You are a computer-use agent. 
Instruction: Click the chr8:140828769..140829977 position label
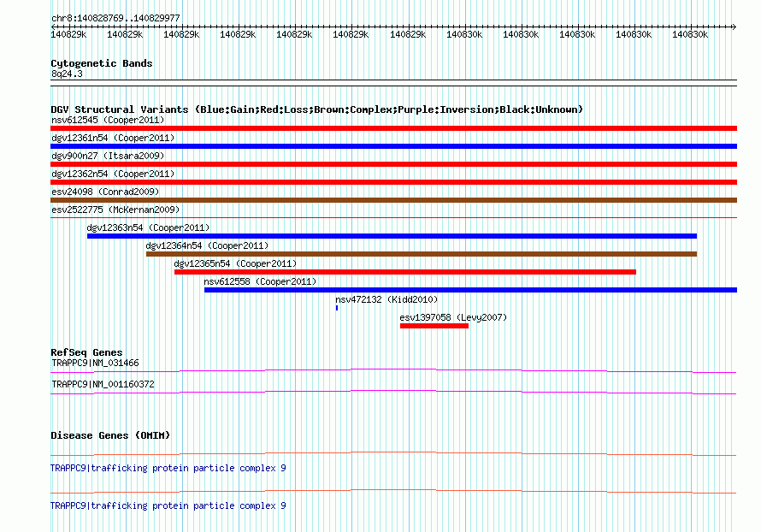click(x=115, y=18)
